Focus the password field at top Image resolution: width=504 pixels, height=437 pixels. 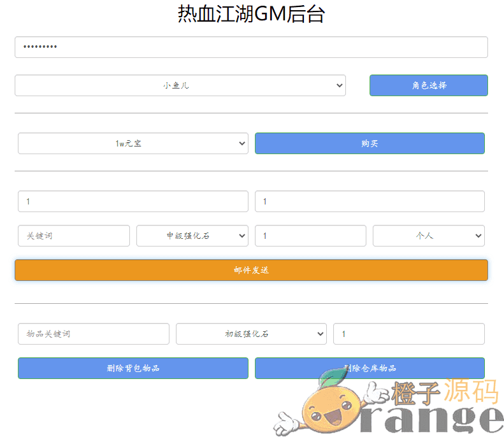(x=251, y=47)
